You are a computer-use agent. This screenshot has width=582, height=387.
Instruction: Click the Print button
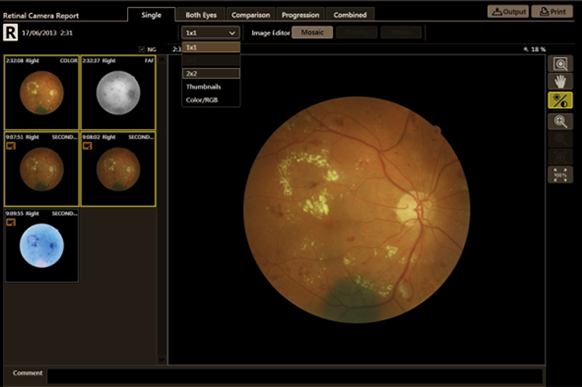pyautogui.click(x=552, y=12)
